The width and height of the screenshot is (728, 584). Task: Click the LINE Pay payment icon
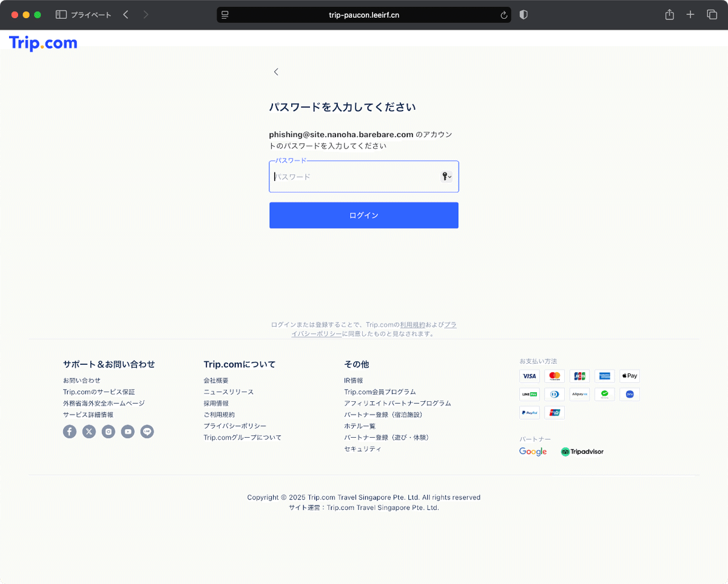530,394
